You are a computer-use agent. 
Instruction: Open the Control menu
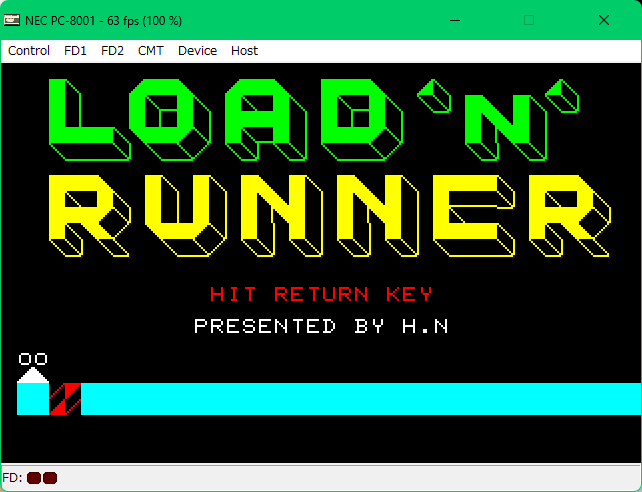coord(29,51)
